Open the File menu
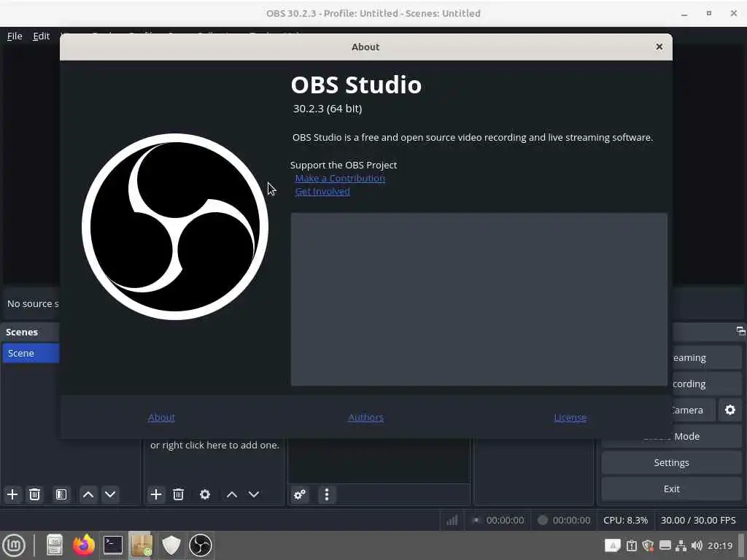The image size is (747, 560). click(15, 36)
